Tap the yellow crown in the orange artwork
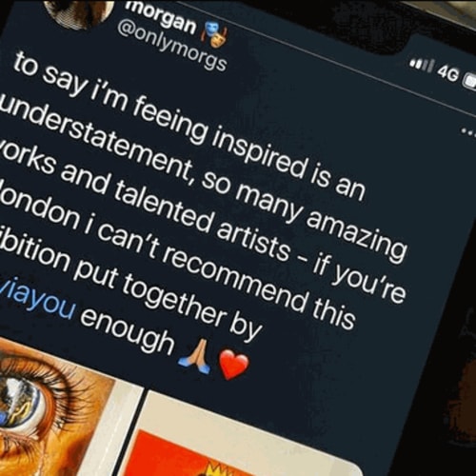The image size is (476, 476). [x=217, y=469]
